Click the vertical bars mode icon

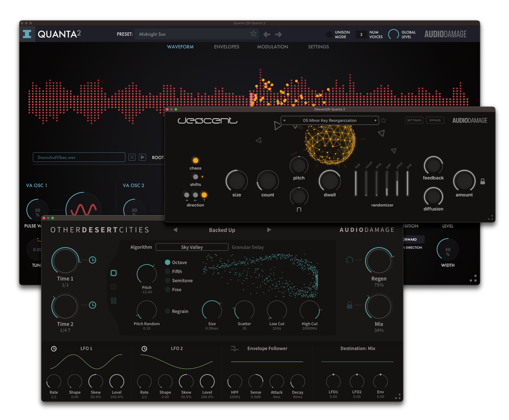[x=114, y=301]
